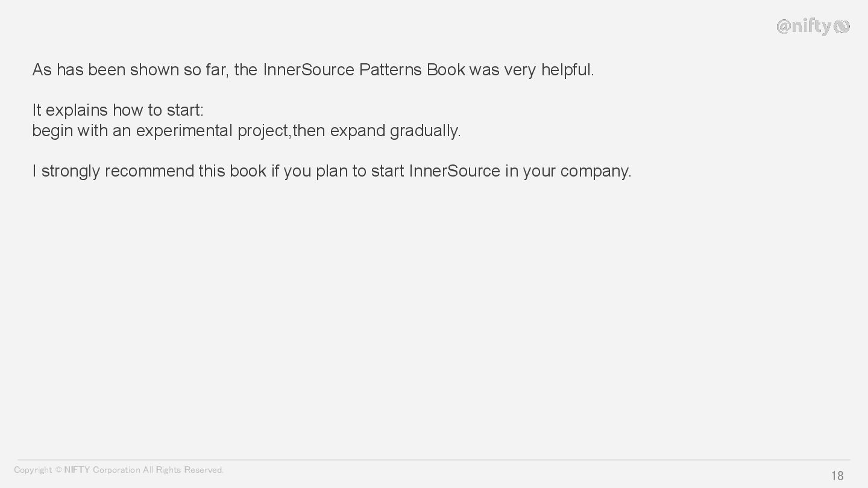Viewport: 868px width, 488px height.
Task: Click the swirl emblem beside the nifty logo
Action: [842, 27]
